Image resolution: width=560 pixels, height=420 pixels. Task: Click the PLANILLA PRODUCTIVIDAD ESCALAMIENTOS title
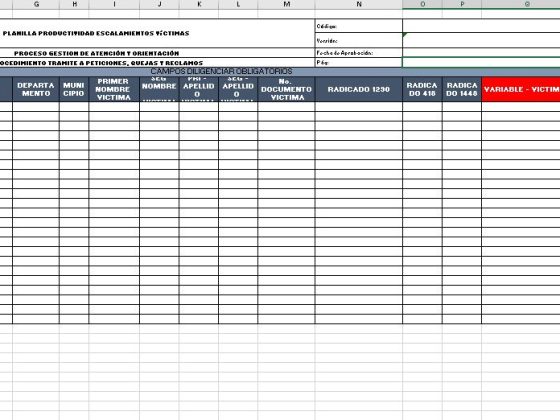(96, 33)
